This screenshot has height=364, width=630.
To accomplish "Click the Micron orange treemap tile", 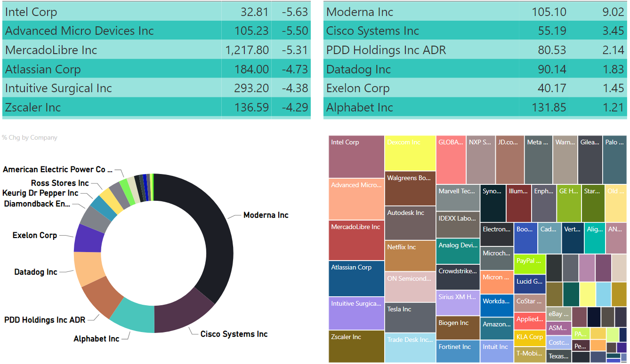I will pyautogui.click(x=497, y=282).
